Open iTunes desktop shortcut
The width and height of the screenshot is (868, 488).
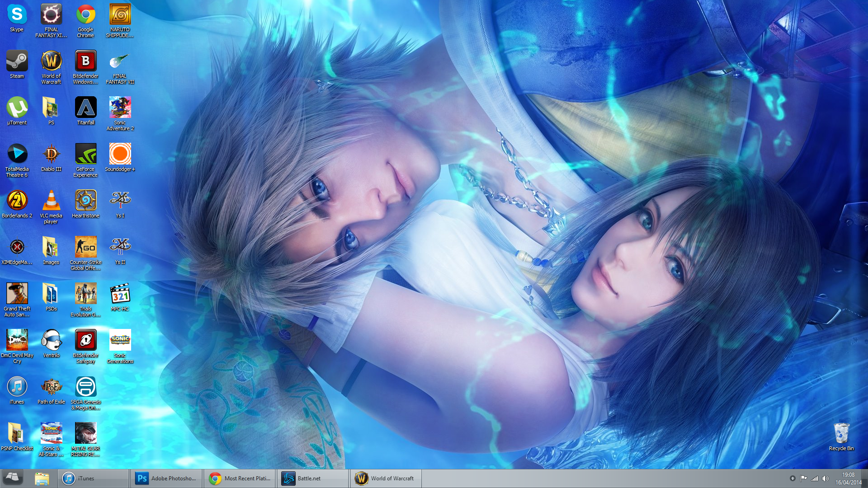(17, 390)
